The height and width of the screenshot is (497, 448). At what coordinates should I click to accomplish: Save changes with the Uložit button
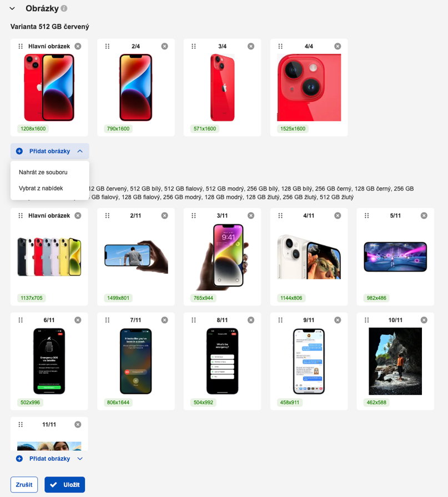tap(64, 485)
